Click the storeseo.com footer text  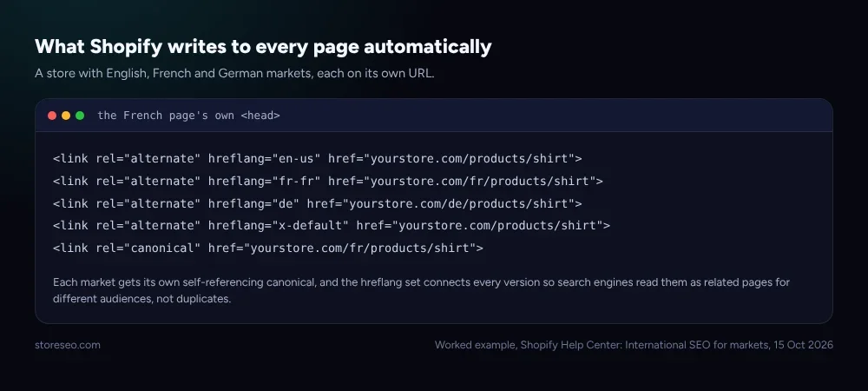(x=68, y=345)
